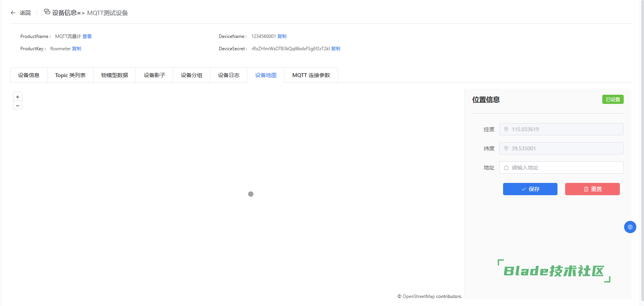Open the 设备日志 tab

[229, 75]
